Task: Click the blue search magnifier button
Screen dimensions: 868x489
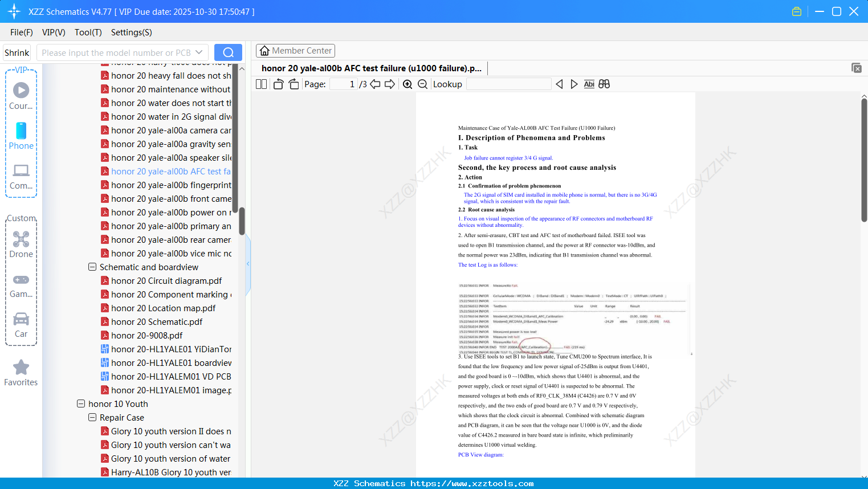Action: pyautogui.click(x=228, y=52)
